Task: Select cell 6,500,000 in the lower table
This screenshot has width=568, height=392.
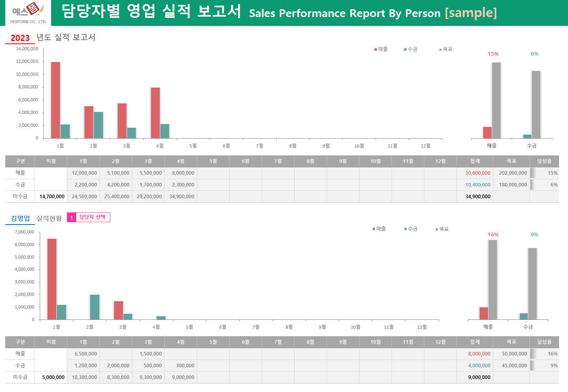Action: click(x=83, y=354)
